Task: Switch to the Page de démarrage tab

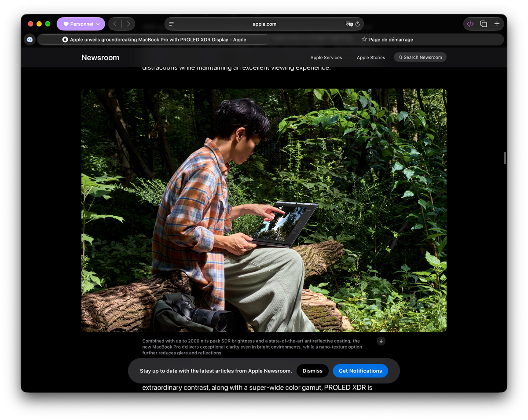Action: click(x=387, y=39)
